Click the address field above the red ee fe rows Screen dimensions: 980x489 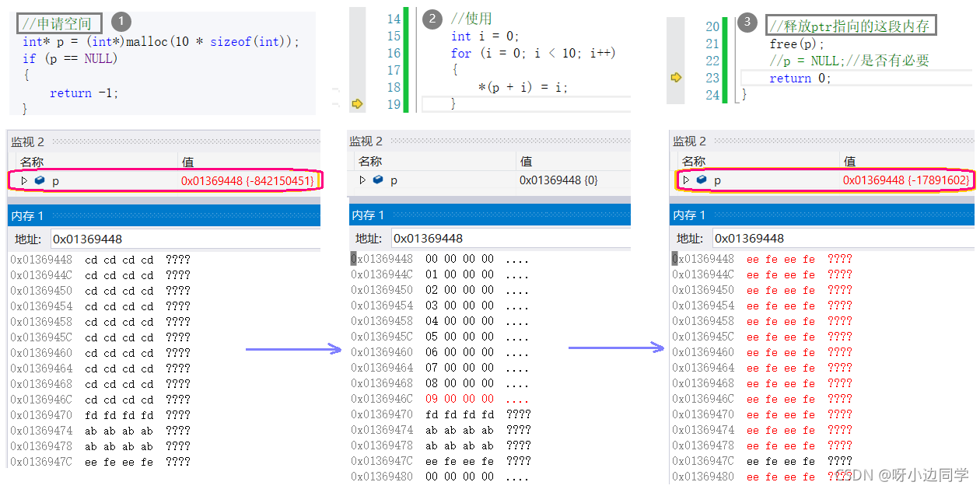pos(843,239)
